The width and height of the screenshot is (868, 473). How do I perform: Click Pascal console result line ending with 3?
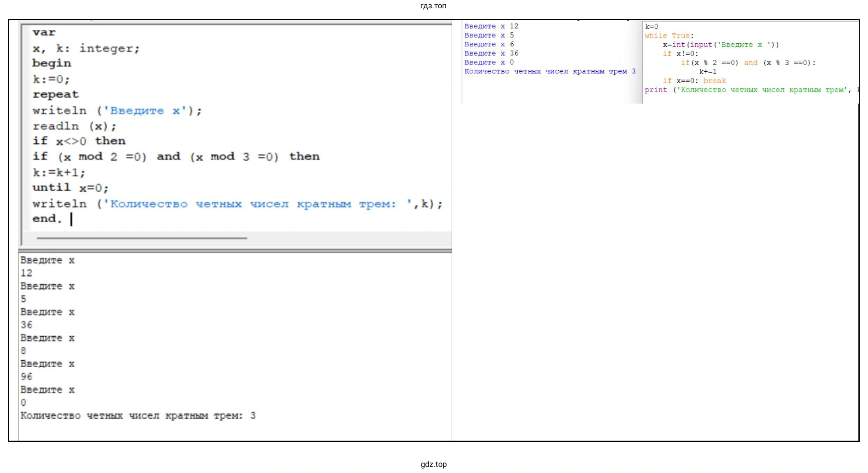tap(138, 415)
